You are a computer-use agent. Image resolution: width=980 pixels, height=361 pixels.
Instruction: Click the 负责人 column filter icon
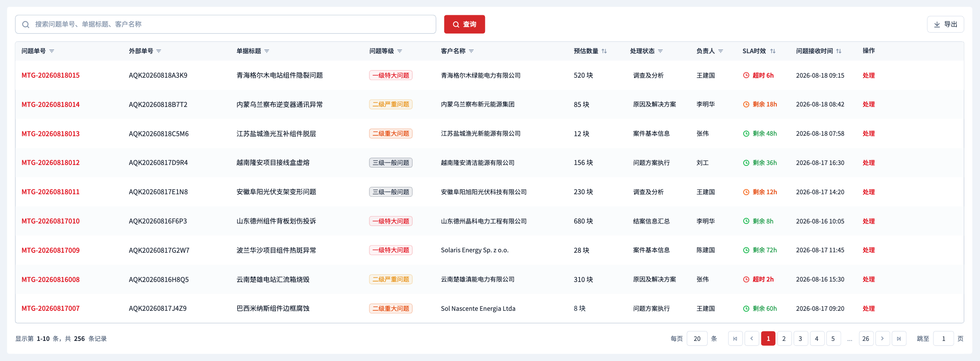pyautogui.click(x=720, y=51)
